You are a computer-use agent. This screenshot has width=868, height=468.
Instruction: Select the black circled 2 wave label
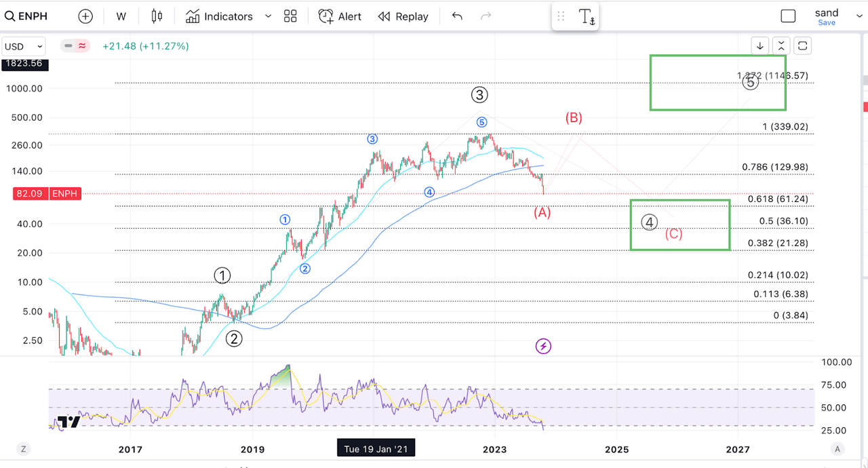(x=234, y=338)
